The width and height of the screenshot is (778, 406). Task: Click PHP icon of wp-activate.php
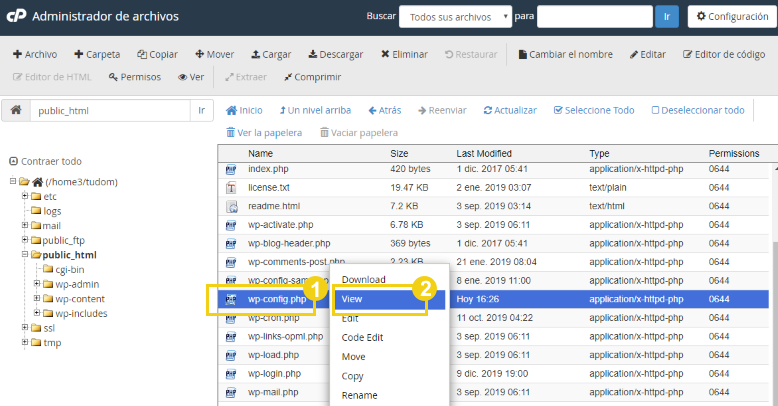tap(231, 225)
